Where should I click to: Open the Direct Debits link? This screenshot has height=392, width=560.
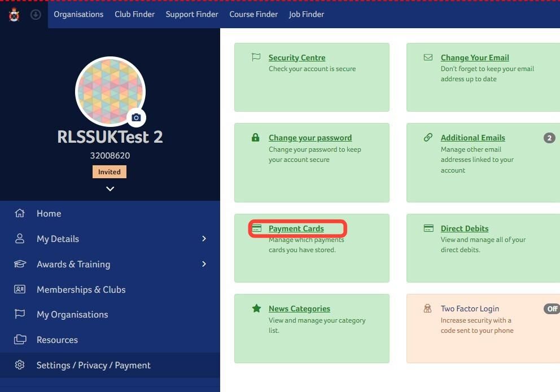click(464, 228)
